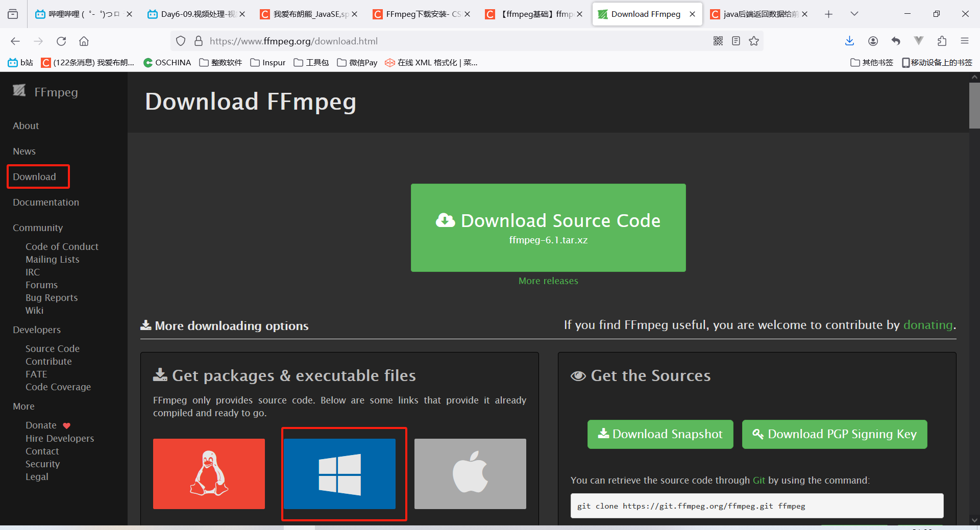Click the tracking protection shield icon
This screenshot has height=530, width=980.
pyautogui.click(x=181, y=41)
